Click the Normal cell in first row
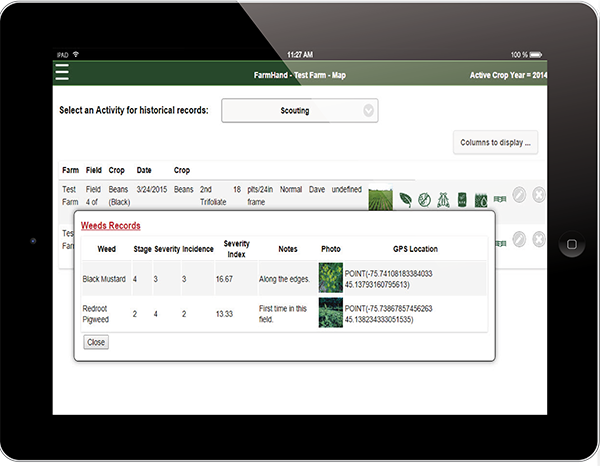Viewport: 600px width, 466px height. (x=291, y=189)
